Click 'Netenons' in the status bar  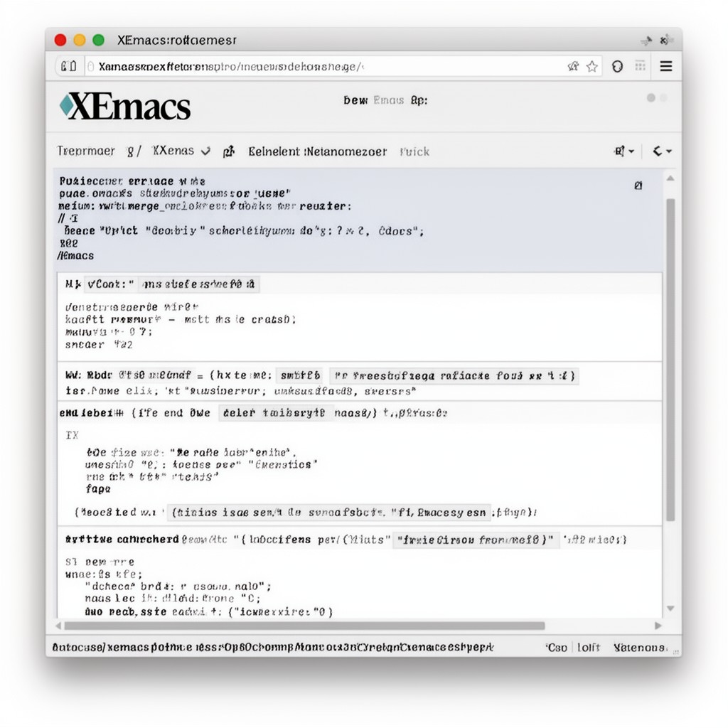(640, 648)
